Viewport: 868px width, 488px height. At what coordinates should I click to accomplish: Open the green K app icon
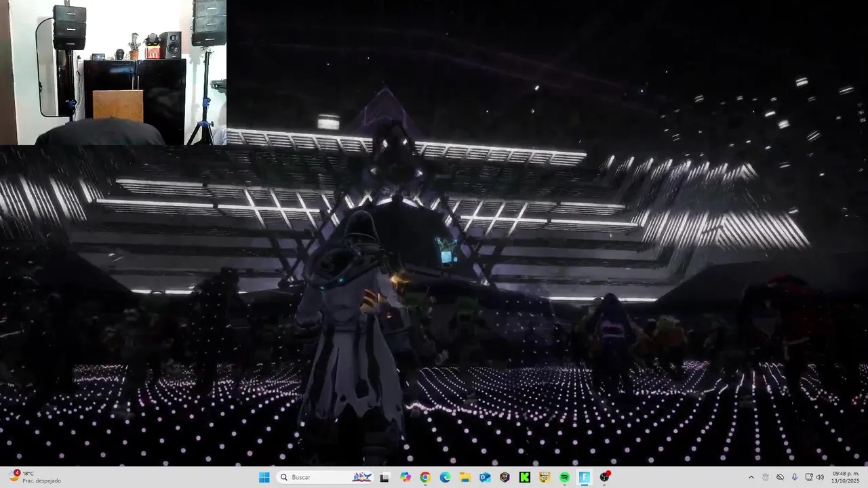(x=525, y=477)
